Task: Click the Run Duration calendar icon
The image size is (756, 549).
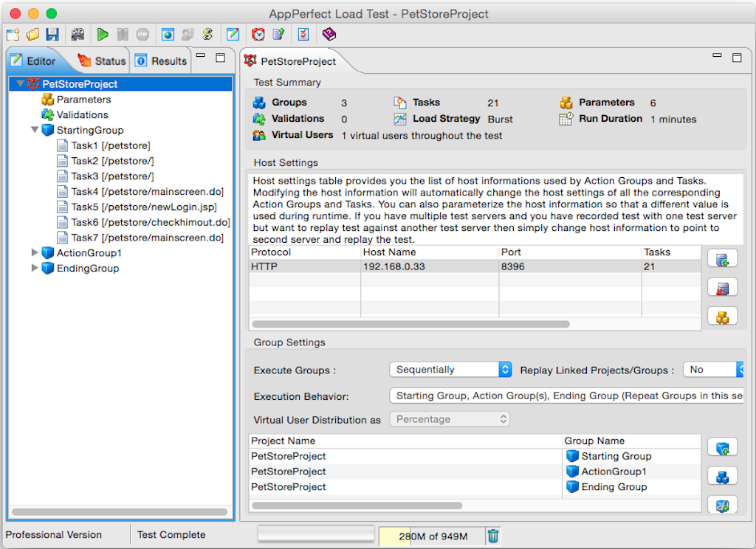Action: [566, 119]
